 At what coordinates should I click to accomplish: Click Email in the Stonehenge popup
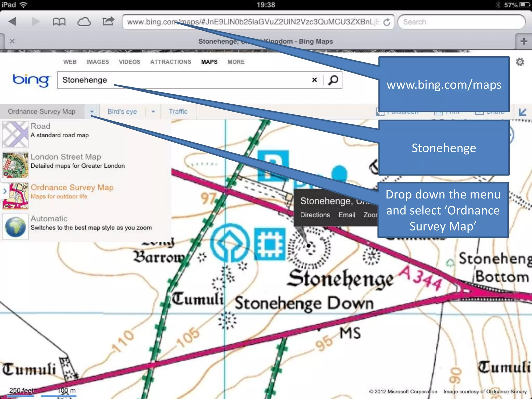(x=347, y=215)
